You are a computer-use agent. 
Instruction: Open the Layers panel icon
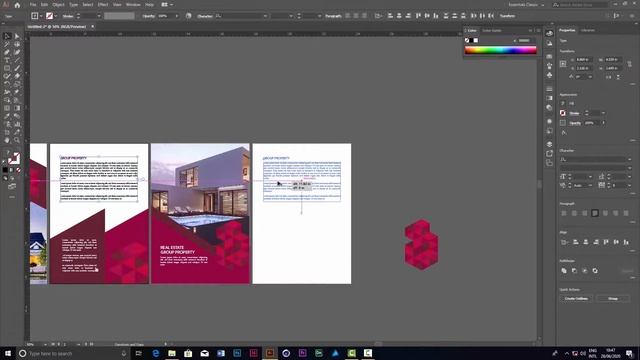point(549,144)
